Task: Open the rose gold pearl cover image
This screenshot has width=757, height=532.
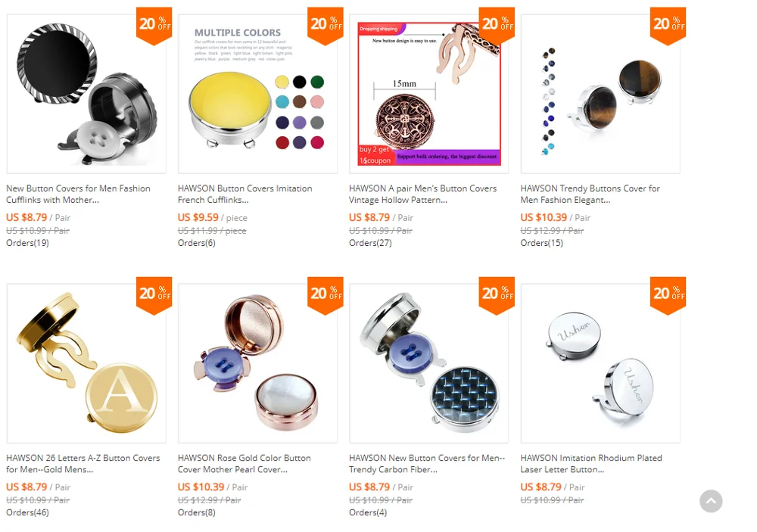Action: [x=258, y=363]
